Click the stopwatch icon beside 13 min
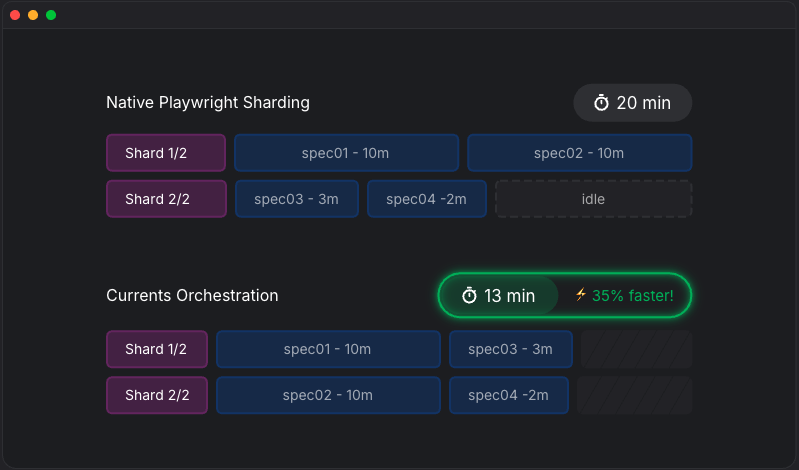Viewport: 799px width, 470px height. coord(469,296)
